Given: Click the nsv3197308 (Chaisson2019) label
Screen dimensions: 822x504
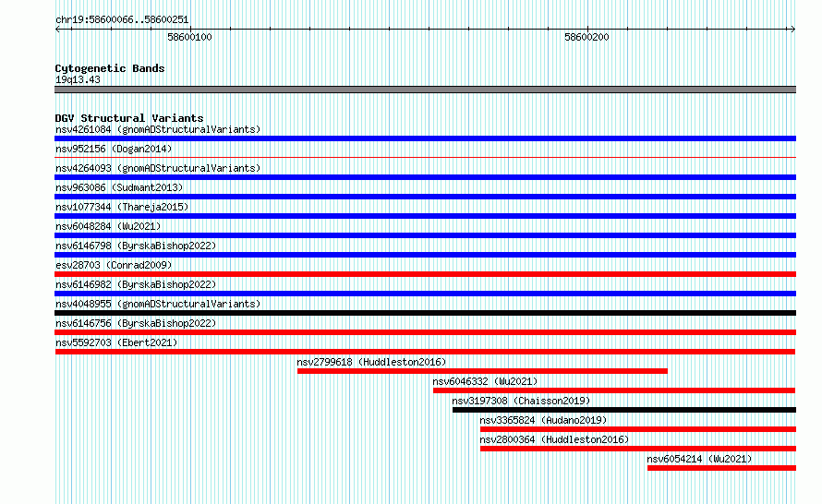Looking at the screenshot, I should (x=521, y=401).
